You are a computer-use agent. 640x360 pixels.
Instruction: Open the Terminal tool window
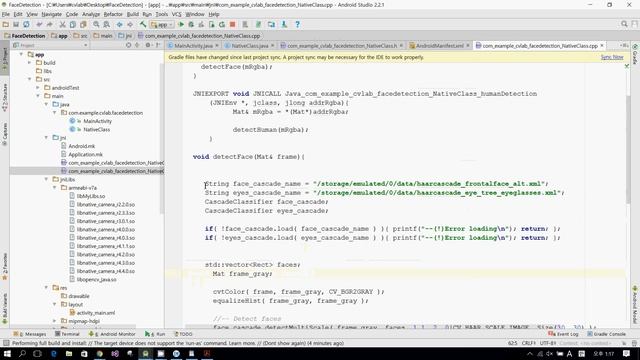point(67,334)
